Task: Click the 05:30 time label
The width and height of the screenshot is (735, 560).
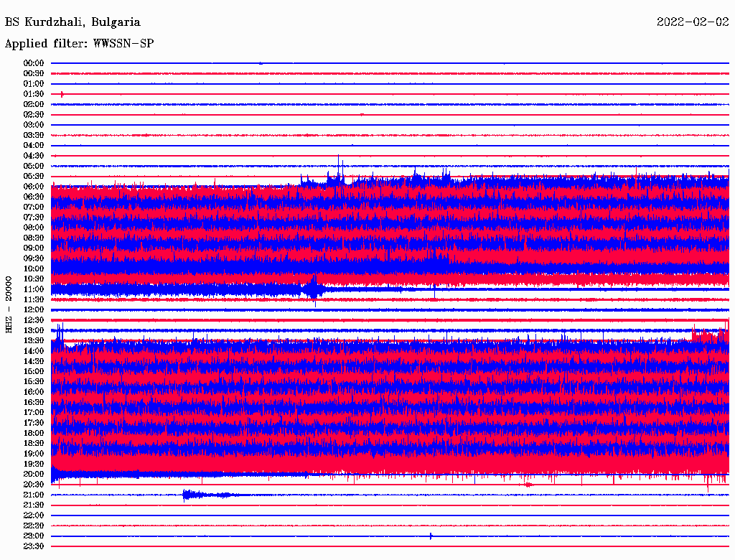Action: (x=34, y=177)
